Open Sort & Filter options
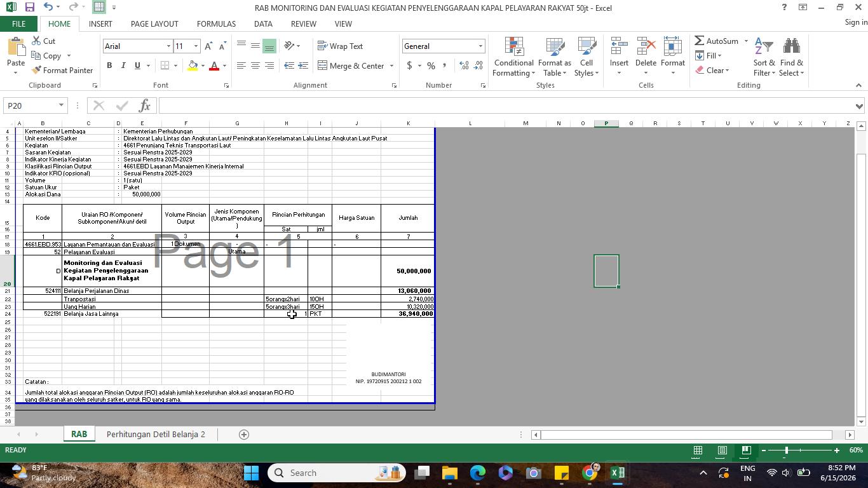Image resolution: width=868 pixels, height=488 pixels. click(764, 57)
